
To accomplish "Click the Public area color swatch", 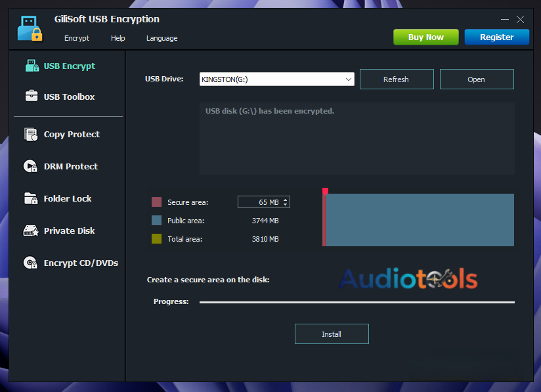I will pyautogui.click(x=157, y=221).
